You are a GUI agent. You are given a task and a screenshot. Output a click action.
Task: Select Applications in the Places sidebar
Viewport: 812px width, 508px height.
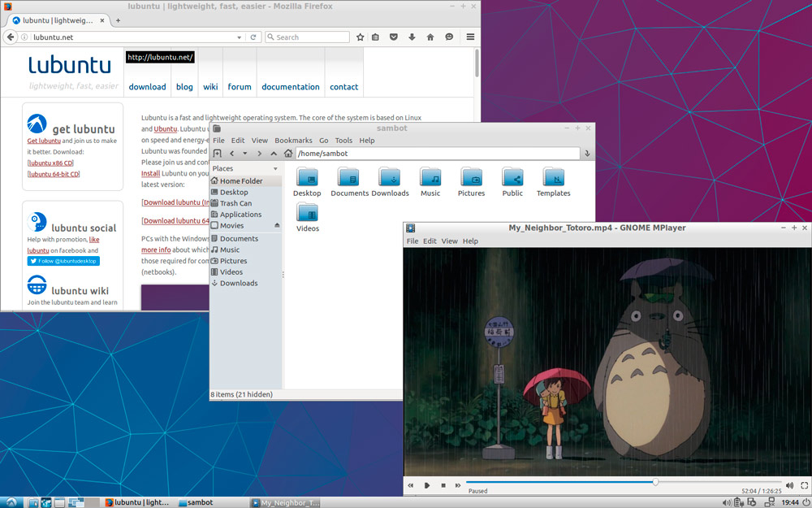point(245,215)
